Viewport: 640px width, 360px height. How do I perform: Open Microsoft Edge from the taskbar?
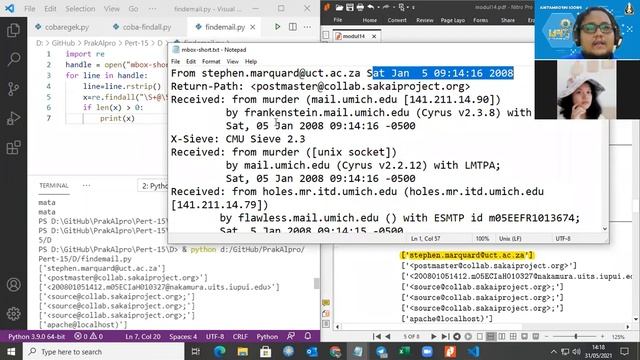[220, 351]
